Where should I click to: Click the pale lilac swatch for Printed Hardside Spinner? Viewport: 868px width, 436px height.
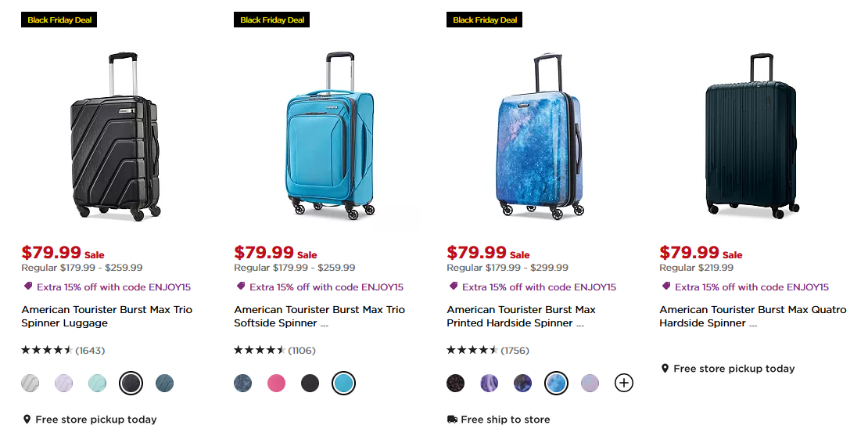[590, 383]
